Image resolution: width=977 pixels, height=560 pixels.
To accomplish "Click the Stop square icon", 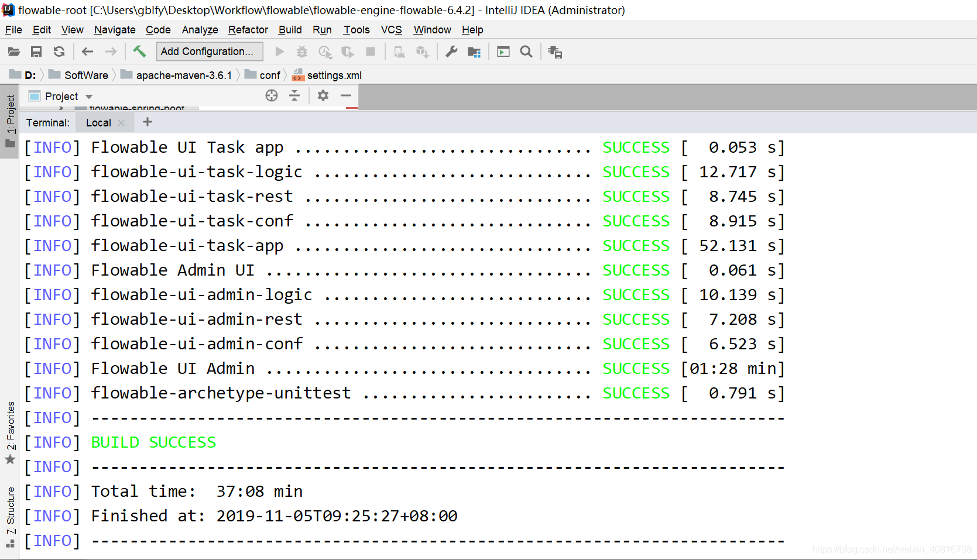I will click(371, 52).
